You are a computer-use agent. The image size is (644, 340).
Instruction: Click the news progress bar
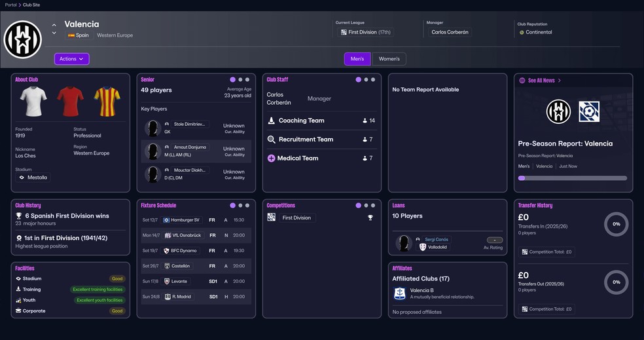tap(573, 178)
